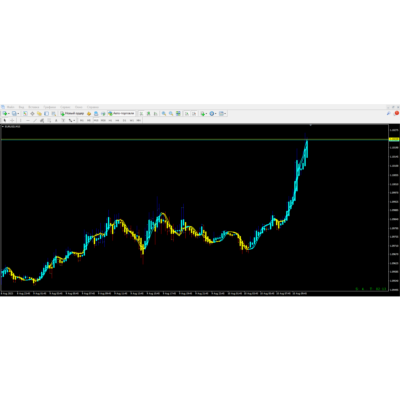Open the periods clock dropdown
The image size is (400, 400).
(216, 114)
